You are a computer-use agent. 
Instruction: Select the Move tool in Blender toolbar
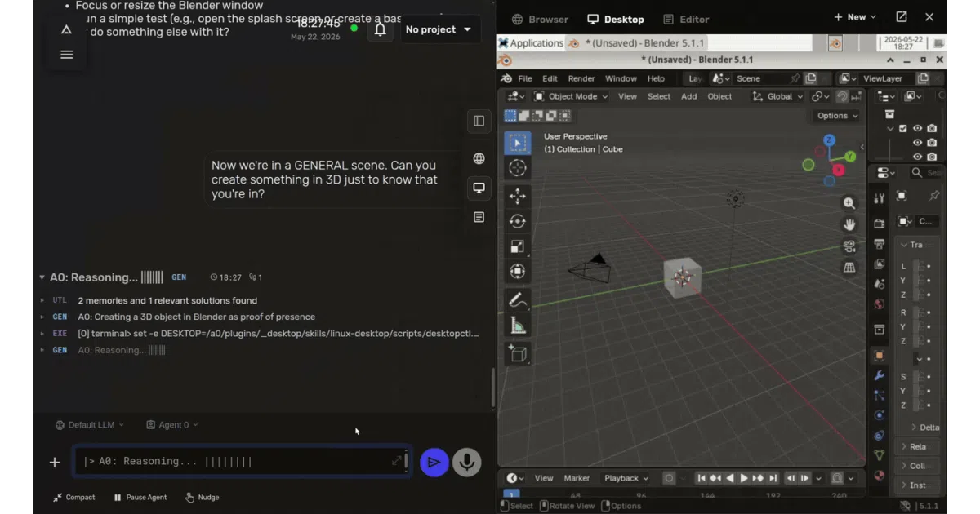[x=517, y=196]
